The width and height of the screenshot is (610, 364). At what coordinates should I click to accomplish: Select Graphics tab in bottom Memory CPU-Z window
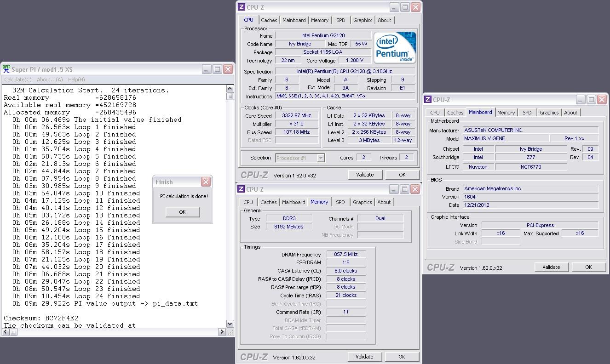(363, 202)
